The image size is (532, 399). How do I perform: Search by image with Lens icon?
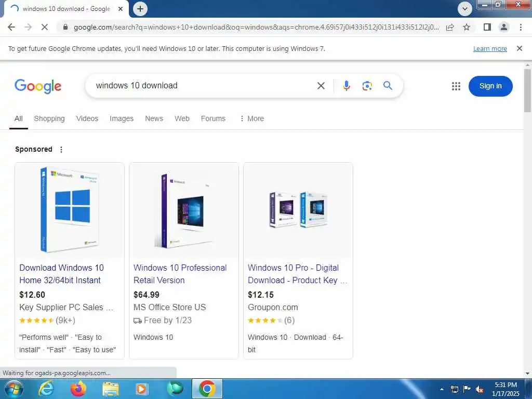(367, 86)
